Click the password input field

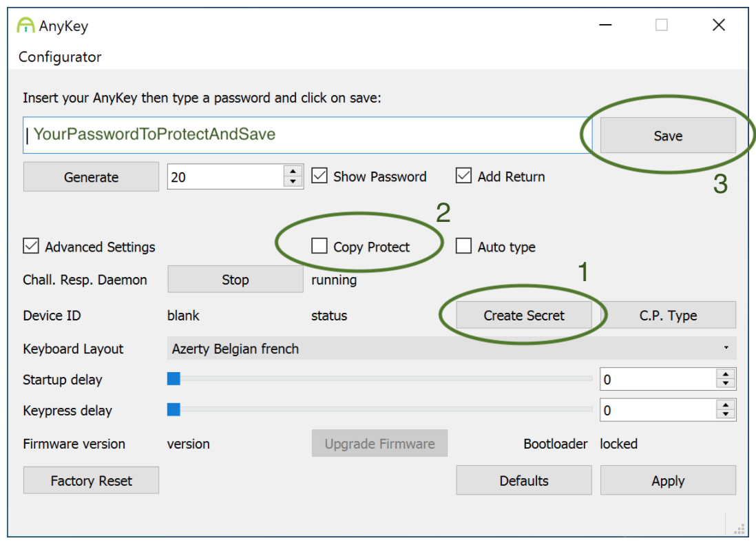pos(308,134)
